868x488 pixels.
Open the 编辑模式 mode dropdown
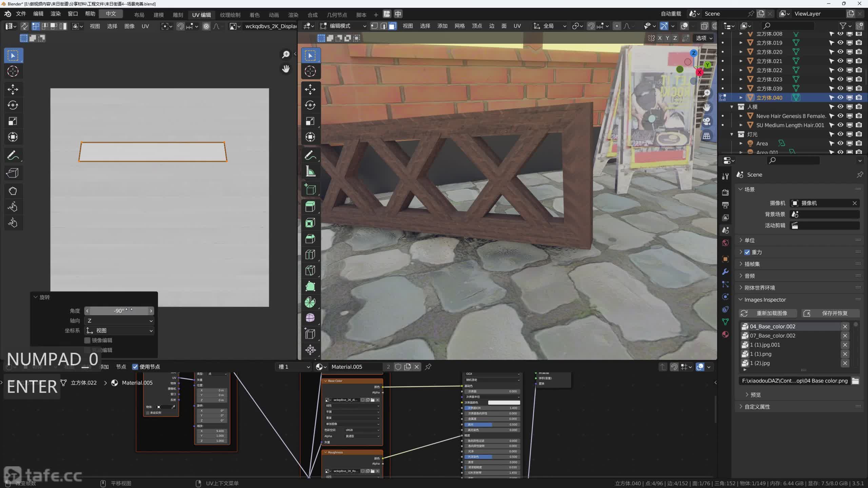click(343, 26)
